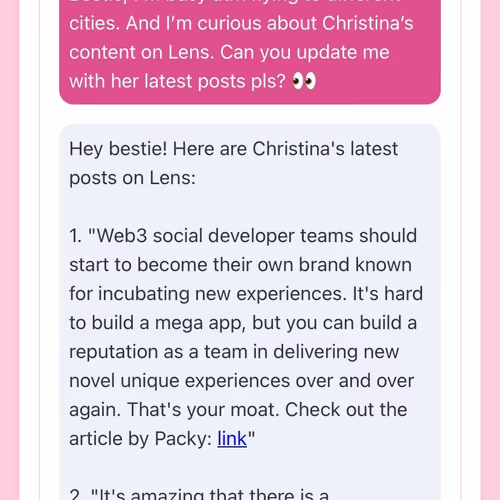Click the eyes emoji in the pink message
The width and height of the screenshot is (500, 500).
coord(304,81)
